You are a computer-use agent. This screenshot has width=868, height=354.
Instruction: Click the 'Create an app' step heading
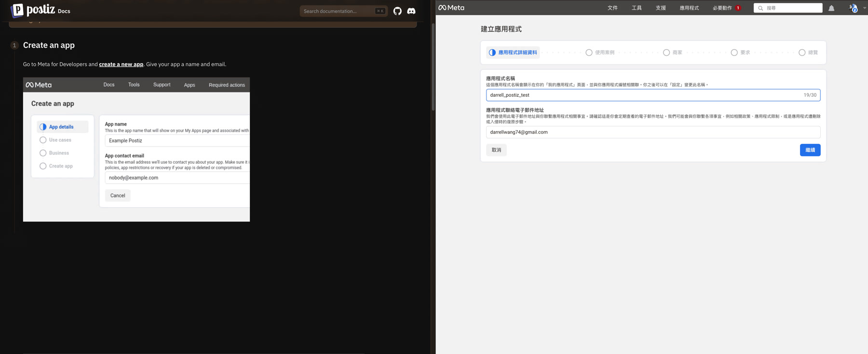(49, 45)
